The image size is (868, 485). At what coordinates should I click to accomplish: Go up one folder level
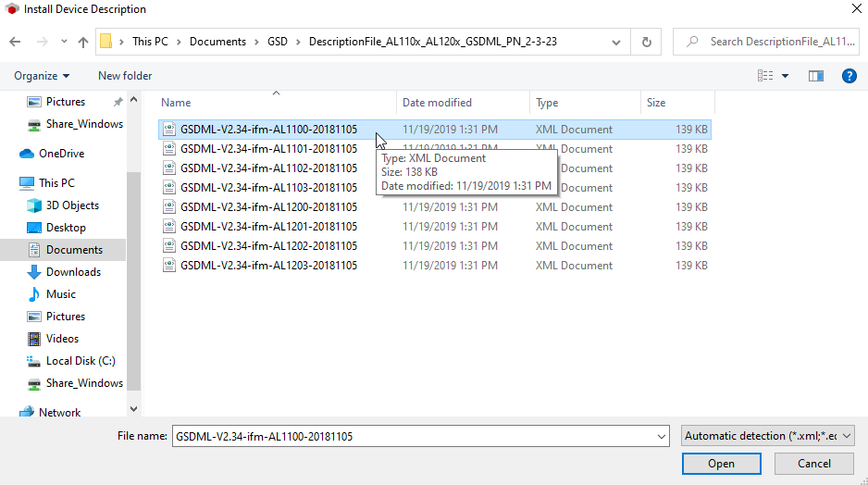[x=83, y=42]
